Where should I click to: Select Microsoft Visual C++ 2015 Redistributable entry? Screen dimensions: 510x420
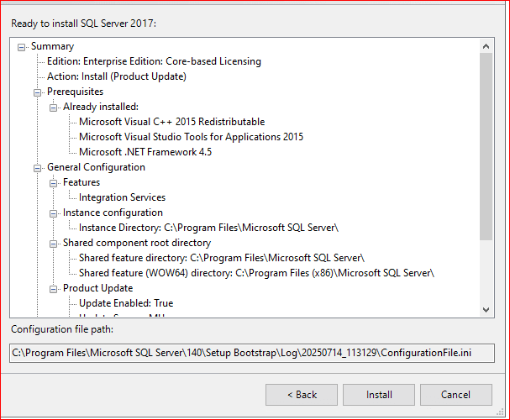(171, 122)
